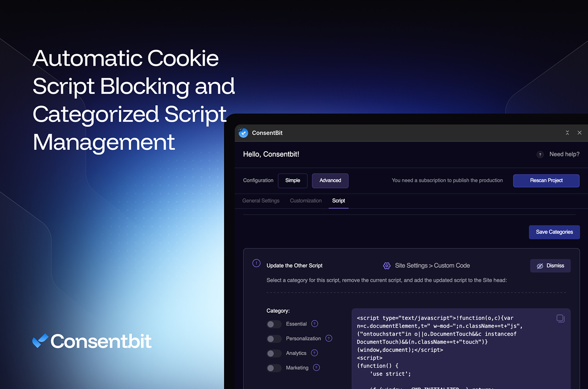Click the Rescan Project button

click(546, 180)
